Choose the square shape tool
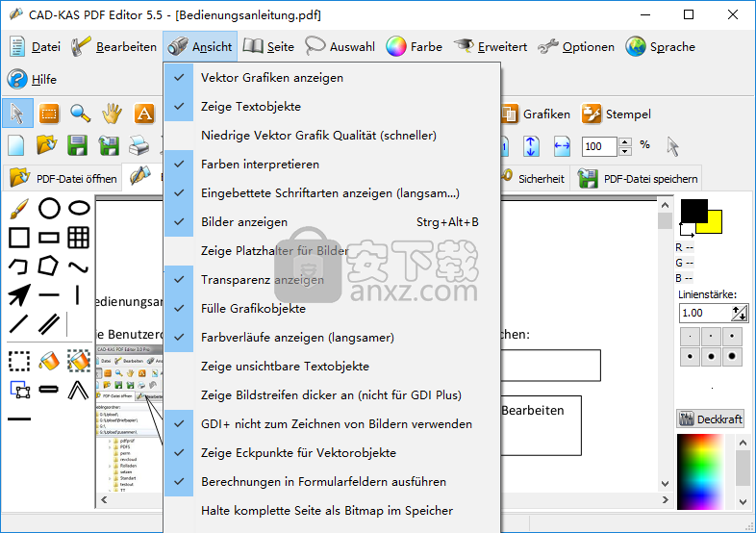 click(x=19, y=238)
